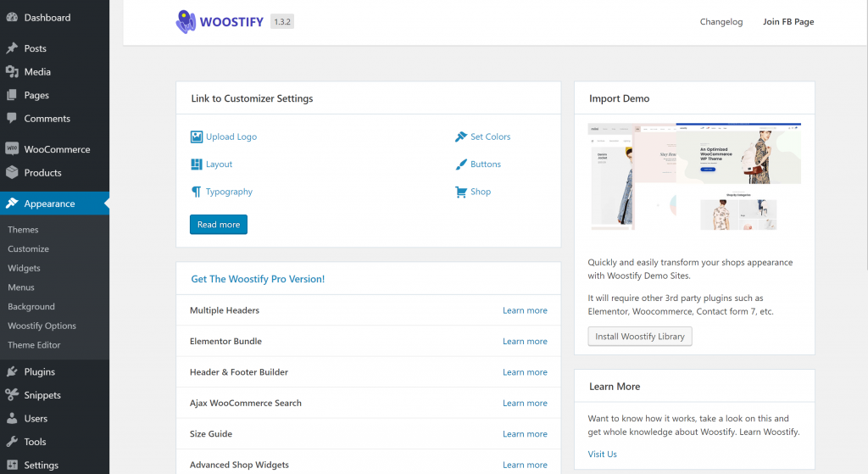This screenshot has width=868, height=474.
Task: Click the Upload Logo image icon
Action: [x=197, y=137]
